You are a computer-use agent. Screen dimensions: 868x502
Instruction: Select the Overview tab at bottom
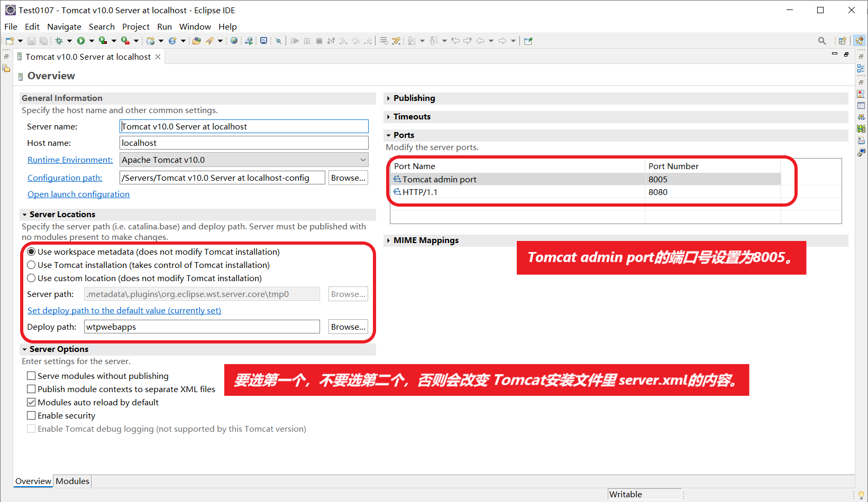(x=33, y=481)
